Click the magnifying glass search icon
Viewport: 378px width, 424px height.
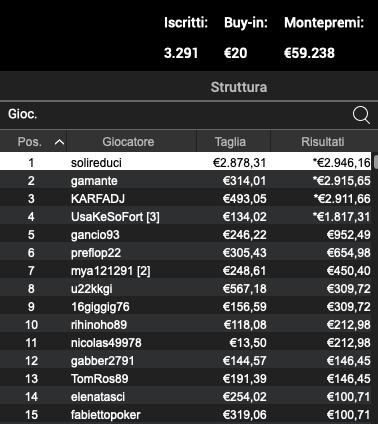point(361,115)
